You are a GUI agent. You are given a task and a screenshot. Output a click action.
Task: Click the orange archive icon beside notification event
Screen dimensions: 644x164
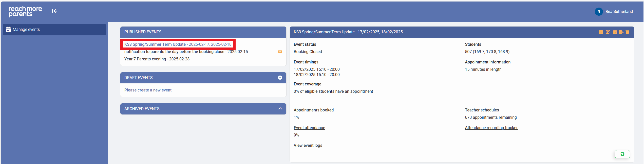tap(280, 52)
